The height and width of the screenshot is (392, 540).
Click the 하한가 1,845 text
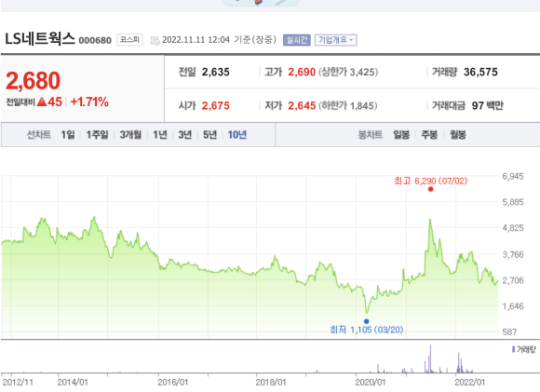click(x=348, y=106)
